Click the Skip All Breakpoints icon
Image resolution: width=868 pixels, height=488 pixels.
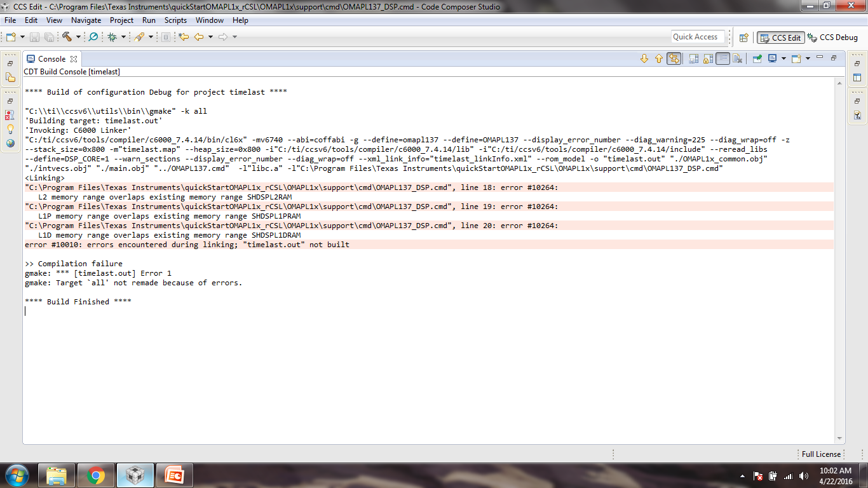pyautogui.click(x=93, y=37)
